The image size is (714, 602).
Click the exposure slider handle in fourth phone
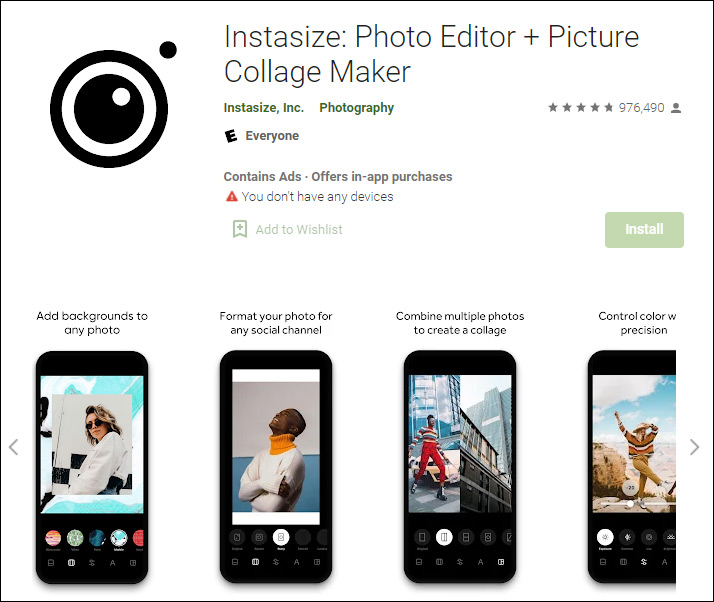(630, 504)
